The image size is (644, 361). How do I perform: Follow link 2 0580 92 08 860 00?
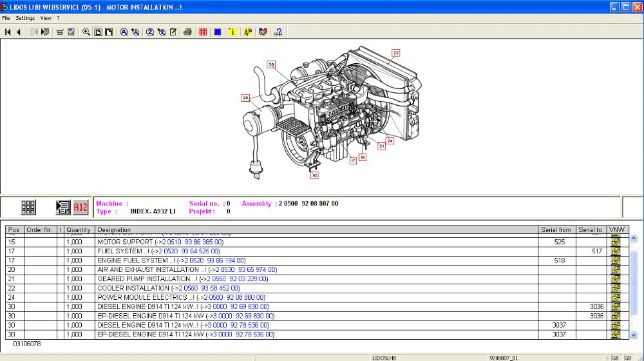(x=234, y=297)
